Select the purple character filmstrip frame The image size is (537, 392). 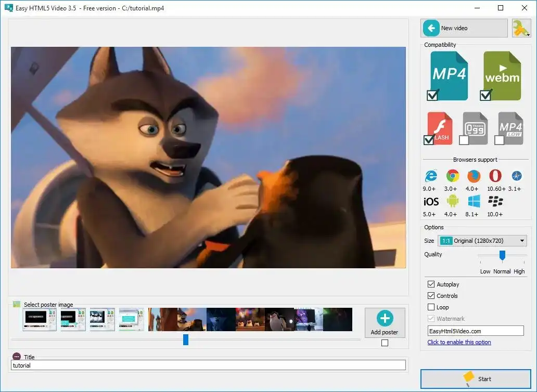tap(308, 320)
